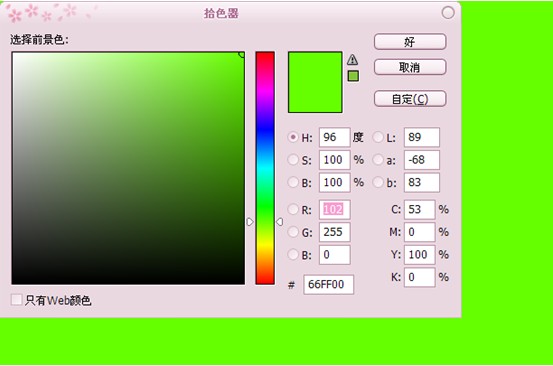The width and height of the screenshot is (553, 366).
Task: Click the vertical hue spectrum slider
Action: [x=265, y=168]
